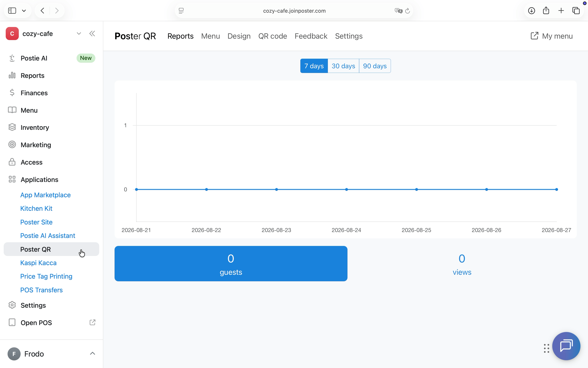Click the Settings gear icon in sidebar

coord(12,305)
